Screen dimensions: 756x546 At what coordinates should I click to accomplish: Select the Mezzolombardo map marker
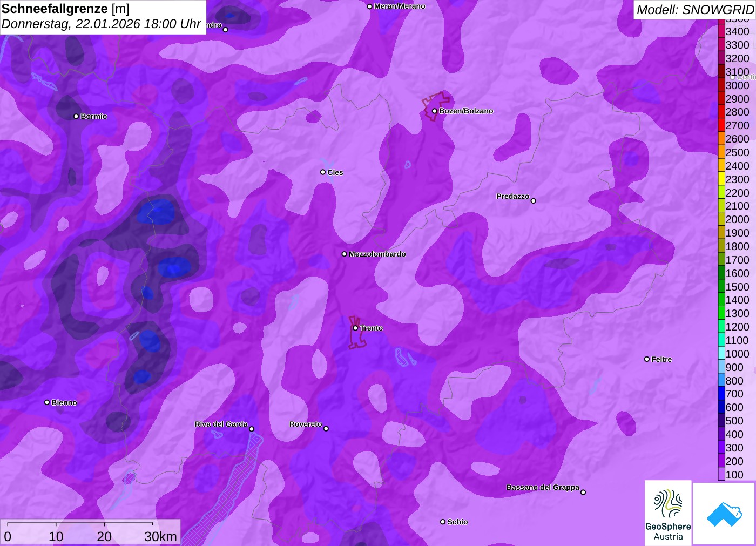click(345, 254)
